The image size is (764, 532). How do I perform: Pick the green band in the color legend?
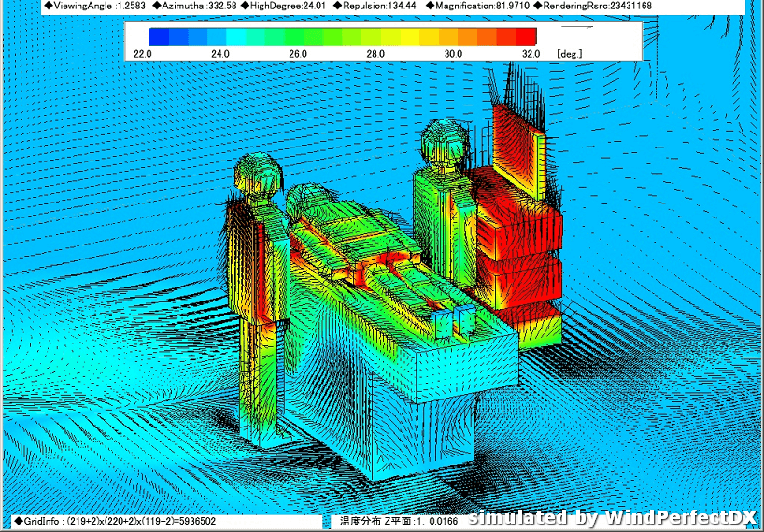click(308, 36)
